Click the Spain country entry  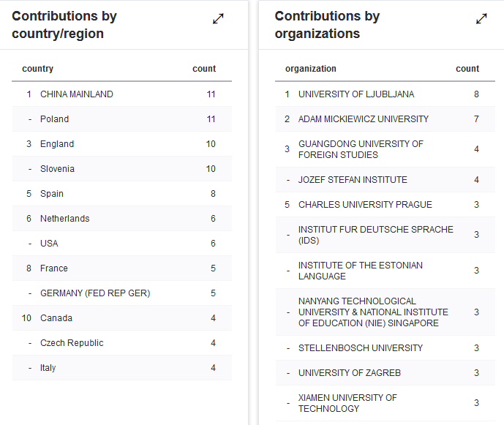pyautogui.click(x=52, y=194)
